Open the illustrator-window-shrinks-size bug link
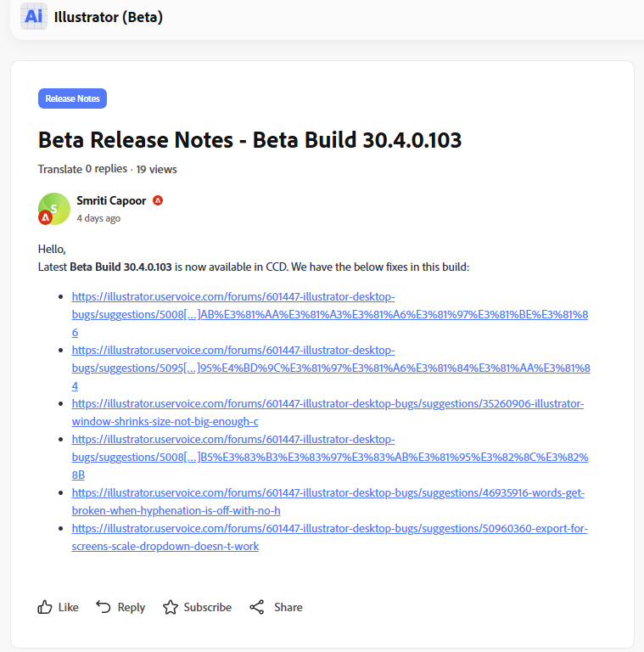 coord(328,413)
